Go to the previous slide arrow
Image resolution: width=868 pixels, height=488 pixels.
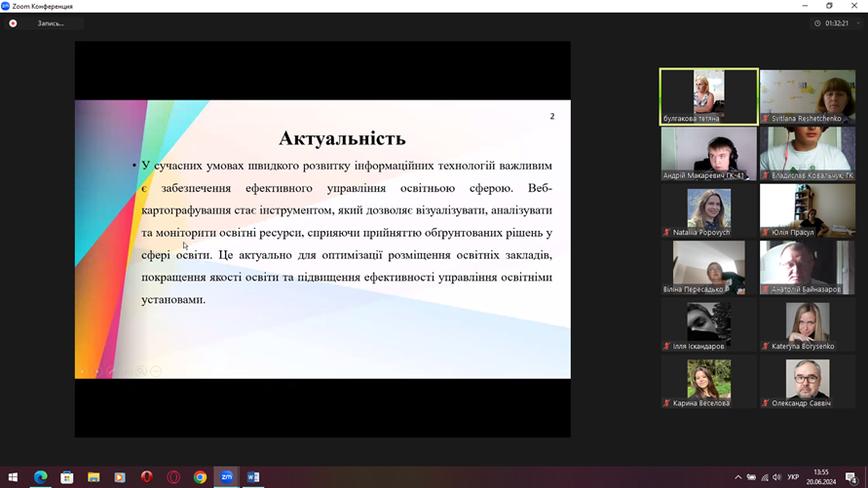(84, 371)
